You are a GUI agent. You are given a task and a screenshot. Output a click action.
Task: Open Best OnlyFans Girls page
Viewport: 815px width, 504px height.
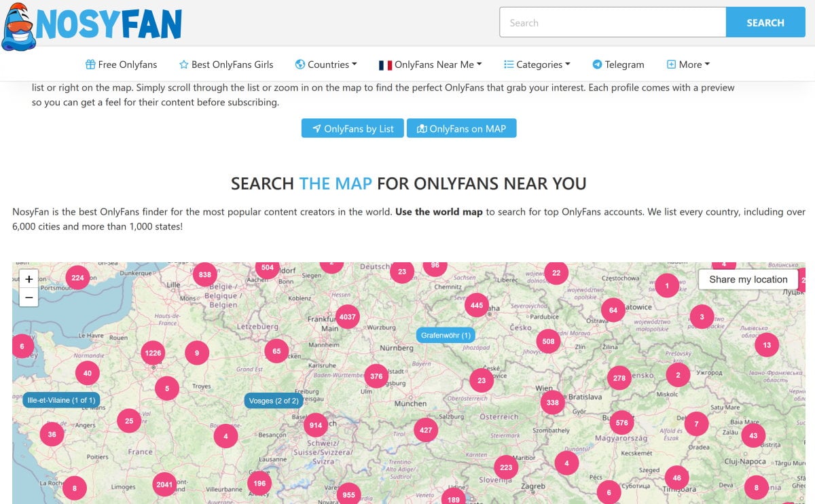point(226,65)
